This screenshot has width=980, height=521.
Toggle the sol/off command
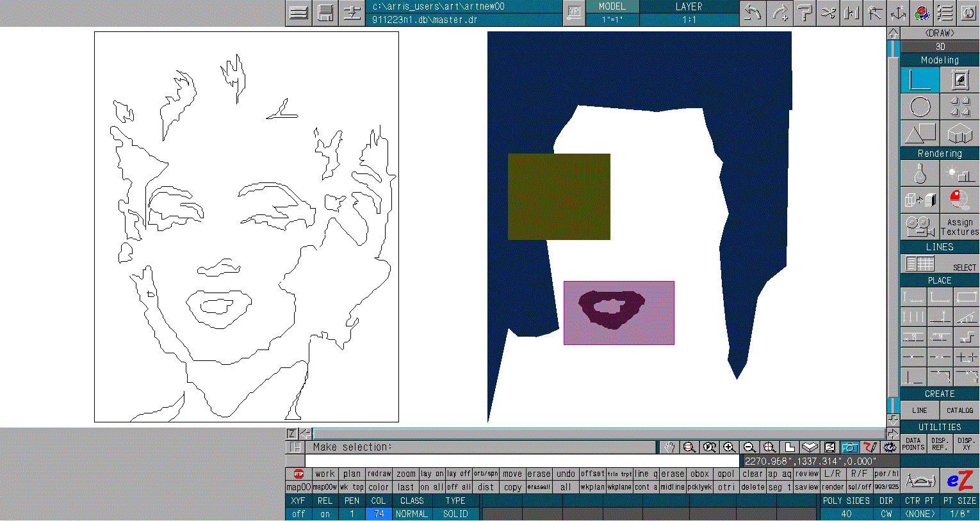point(860,487)
